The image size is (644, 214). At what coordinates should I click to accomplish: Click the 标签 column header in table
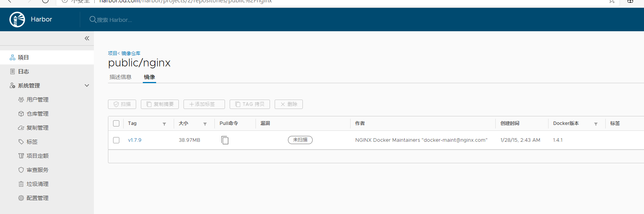click(x=615, y=123)
